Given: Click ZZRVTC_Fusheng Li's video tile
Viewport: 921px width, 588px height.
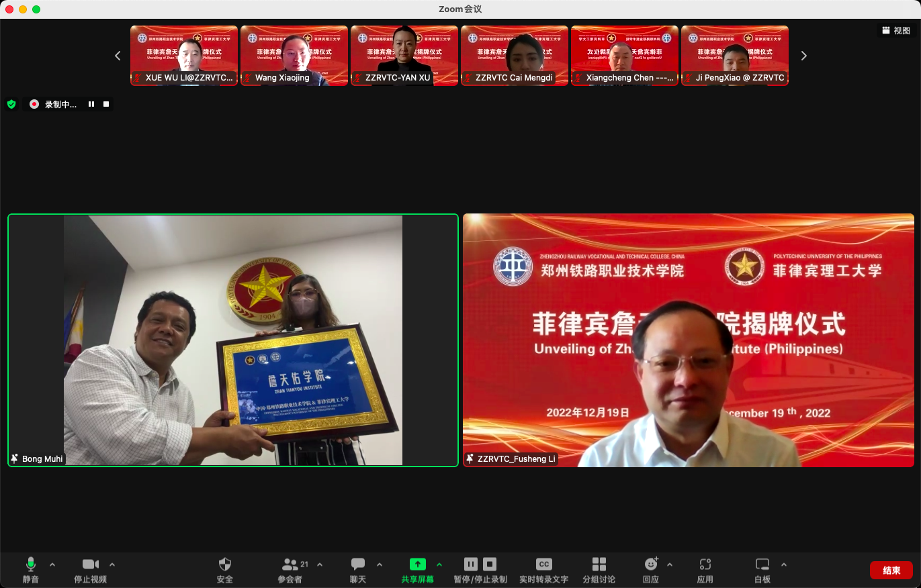Looking at the screenshot, I should 689,340.
